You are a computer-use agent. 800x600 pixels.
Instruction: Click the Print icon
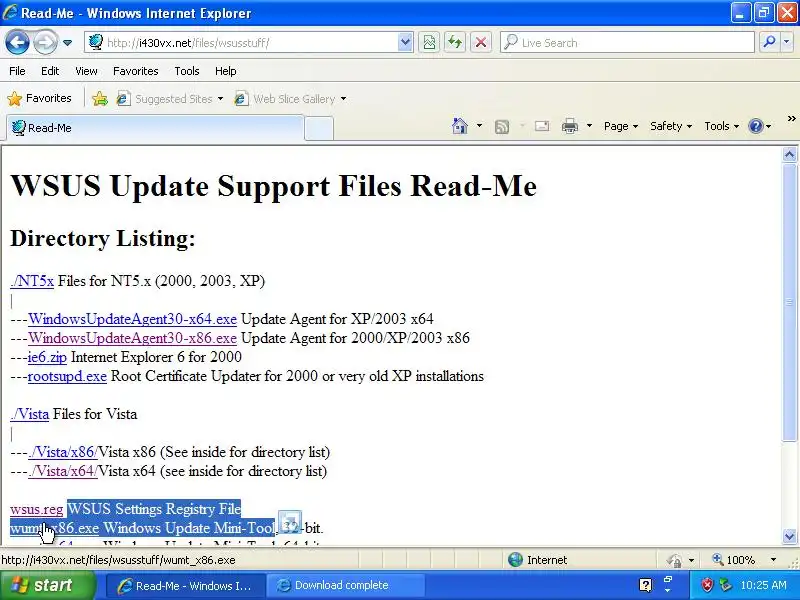click(x=570, y=126)
